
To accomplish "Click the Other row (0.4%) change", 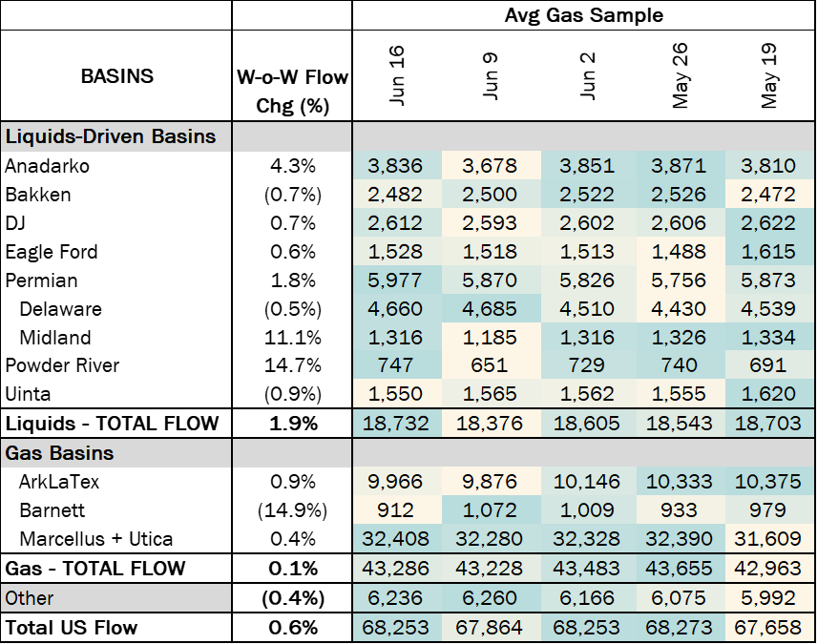I will [x=293, y=597].
